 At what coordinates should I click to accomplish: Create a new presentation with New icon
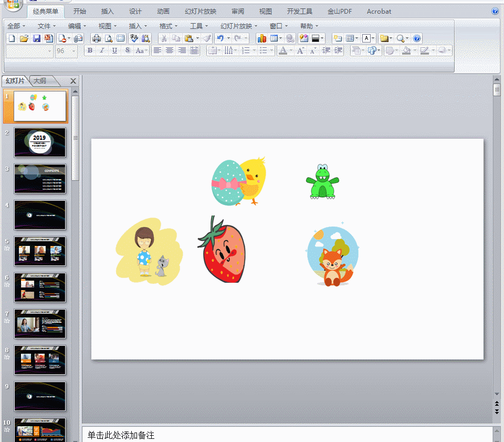tap(12, 38)
